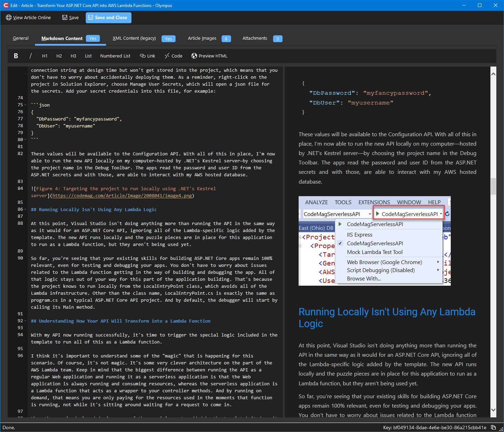This screenshot has height=432, width=504.
Task: Click the editor line '## Running Locally Isn't Using Any Lambda Logic'
Action: 94,209
